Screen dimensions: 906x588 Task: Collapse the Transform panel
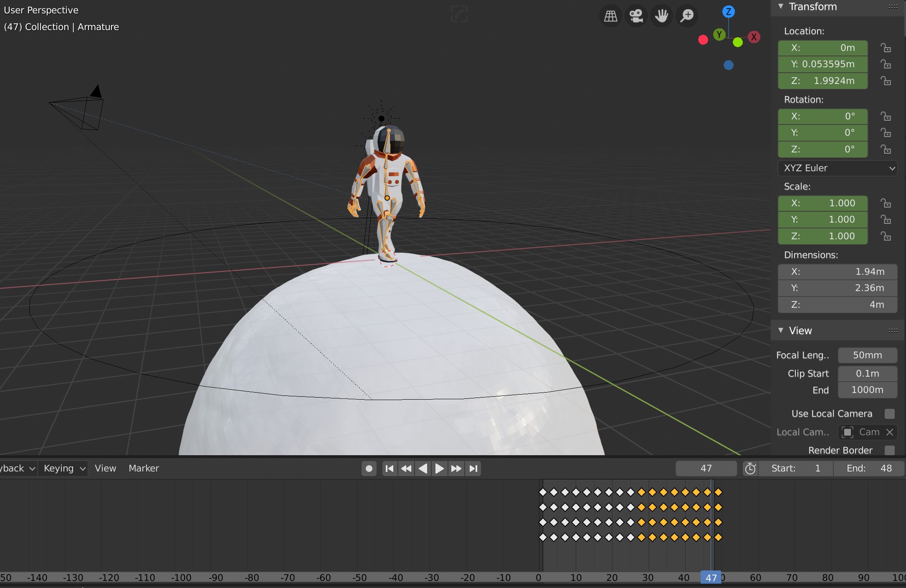pyautogui.click(x=781, y=7)
